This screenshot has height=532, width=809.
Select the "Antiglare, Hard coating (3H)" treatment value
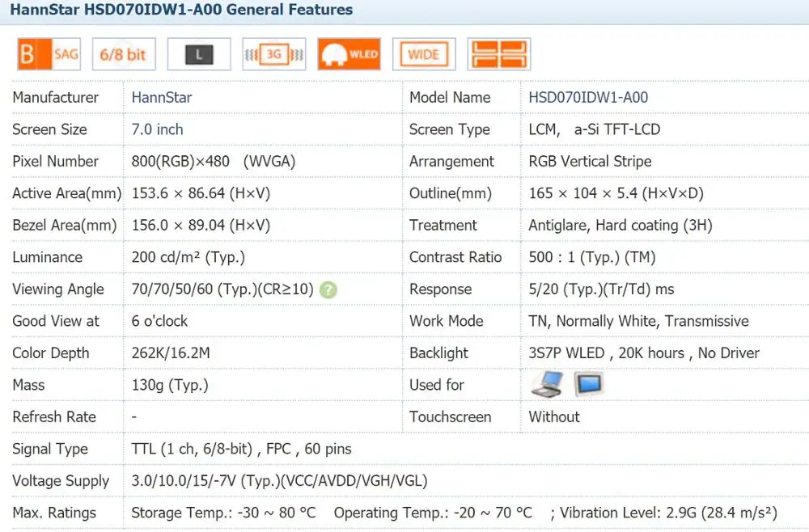point(621,226)
